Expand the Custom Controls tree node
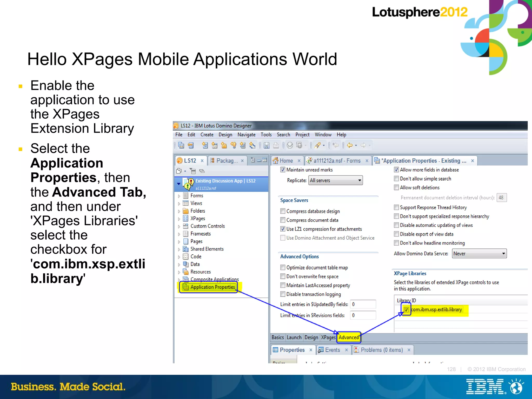This screenshot has height=399, width=532. 179,226
